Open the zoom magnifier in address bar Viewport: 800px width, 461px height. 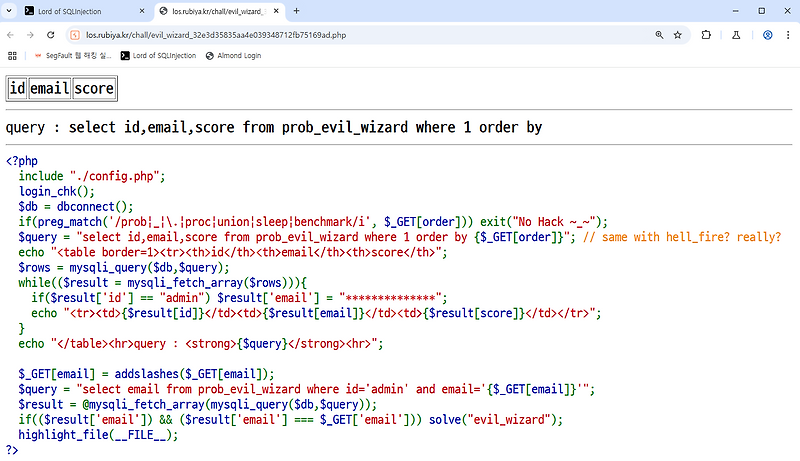[x=659, y=35]
